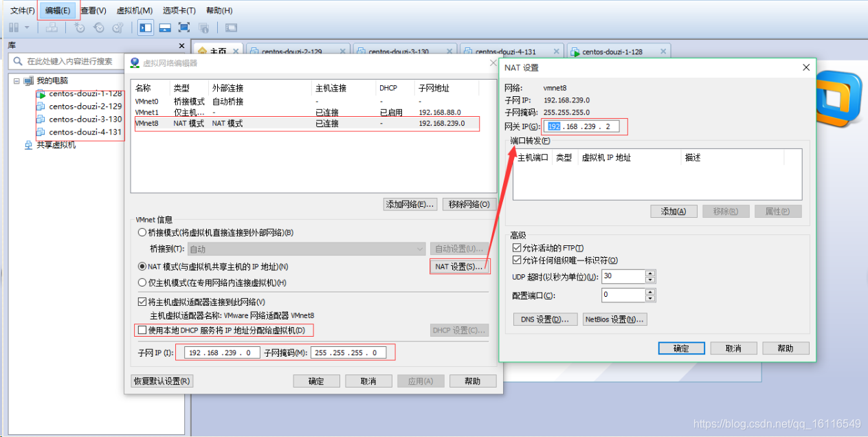This screenshot has width=868, height=437.
Task: Click the search magnifier icon in library
Action: [19, 61]
